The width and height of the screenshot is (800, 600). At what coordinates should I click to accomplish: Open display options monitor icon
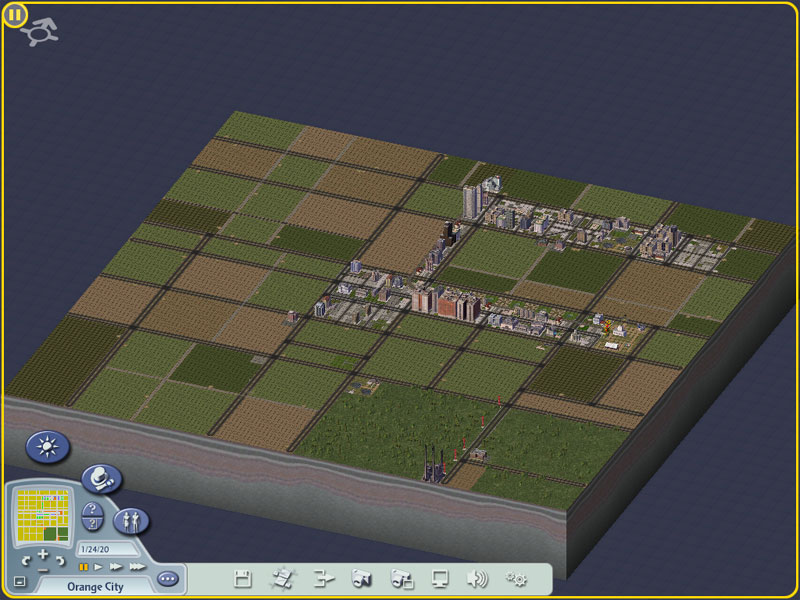440,579
